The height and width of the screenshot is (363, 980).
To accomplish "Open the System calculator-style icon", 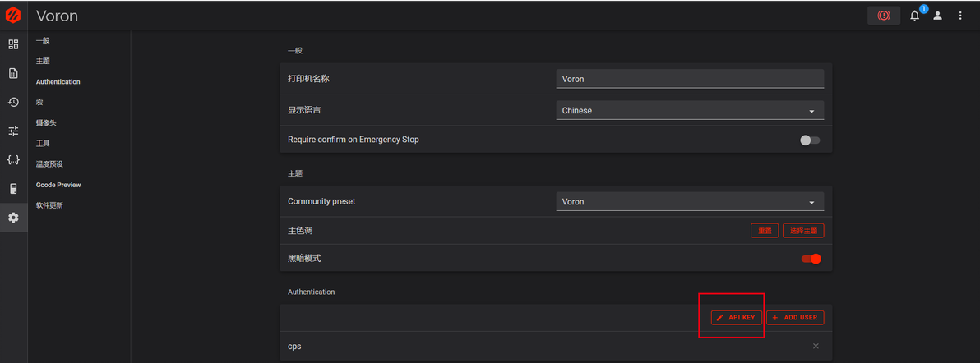I will pyautogui.click(x=13, y=189).
